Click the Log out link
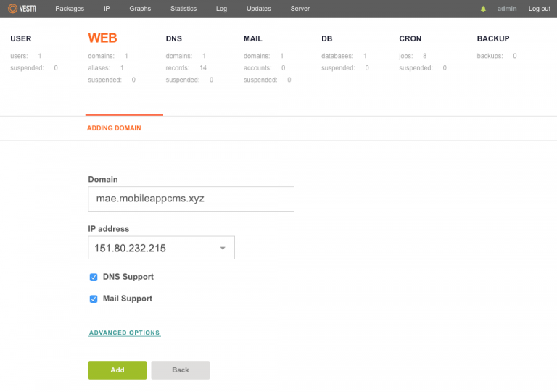557x392 pixels. tap(539, 9)
